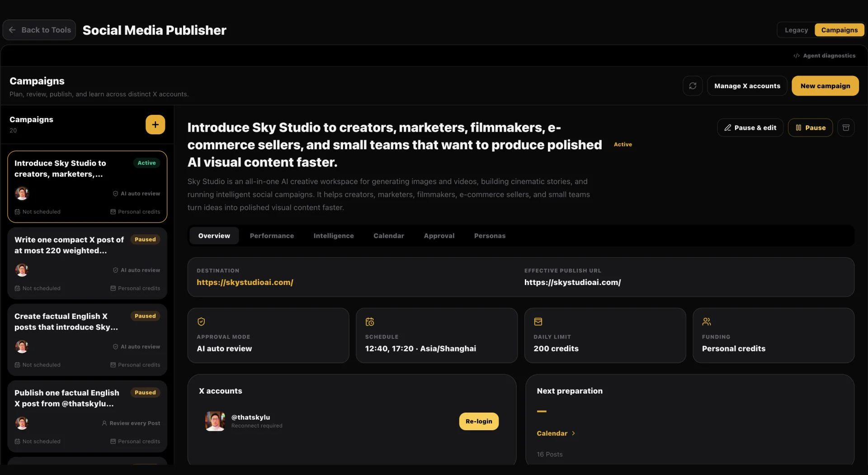Switch to the Campaigns view toggle
The image size is (868, 475).
(839, 30)
